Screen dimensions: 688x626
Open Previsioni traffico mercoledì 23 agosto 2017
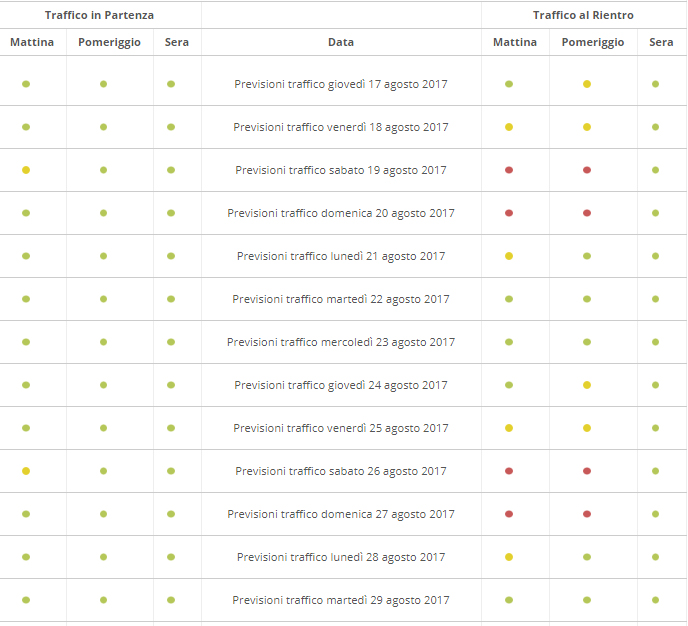coord(341,342)
